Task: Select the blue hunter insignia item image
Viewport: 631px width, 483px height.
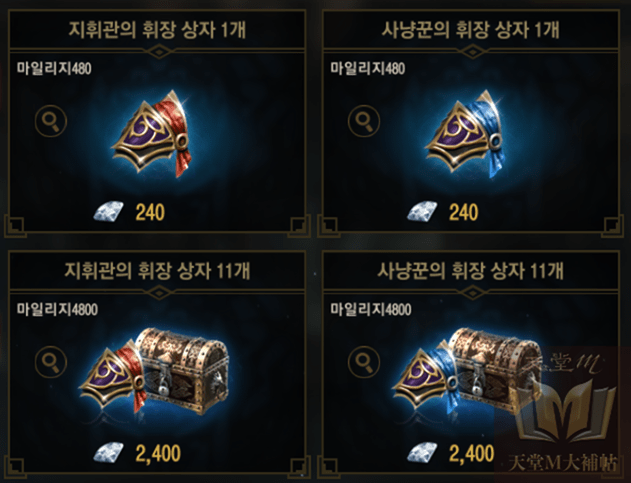Action: tap(465, 133)
